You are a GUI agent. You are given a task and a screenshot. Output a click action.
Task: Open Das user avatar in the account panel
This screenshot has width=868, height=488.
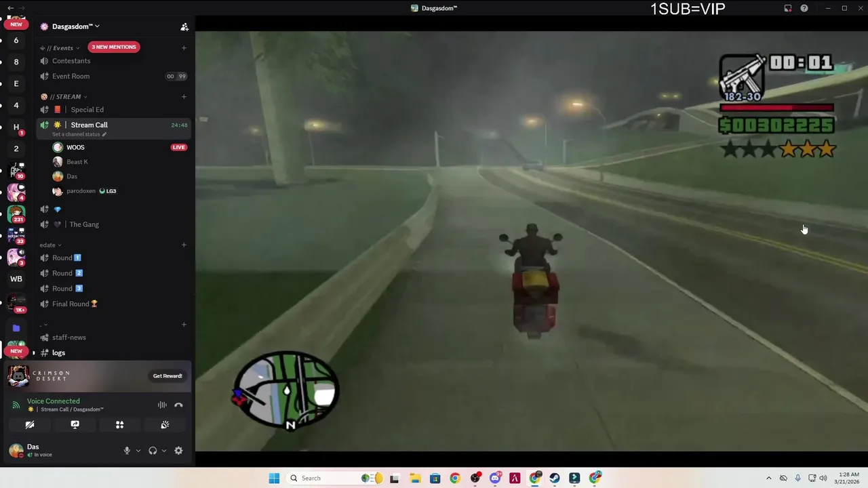click(16, 451)
